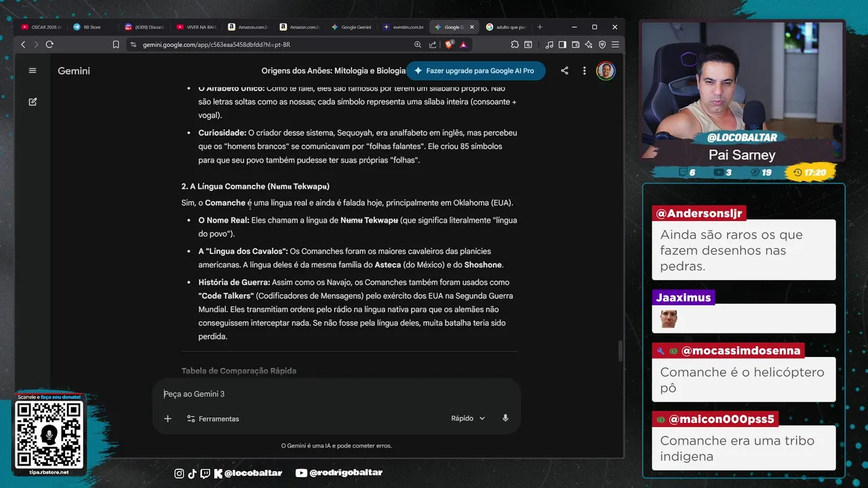Screen dimensions: 868x488
Task: Switch to the eventim.com.br tab
Action: pos(404,27)
